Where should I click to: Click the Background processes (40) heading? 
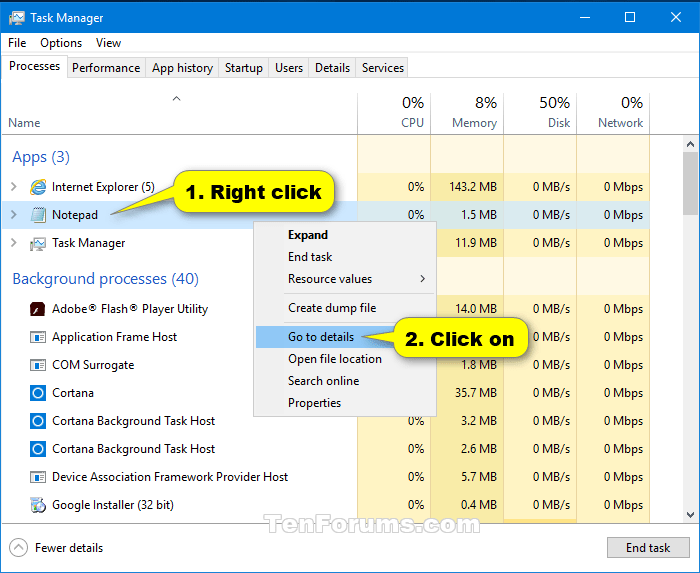(x=105, y=279)
